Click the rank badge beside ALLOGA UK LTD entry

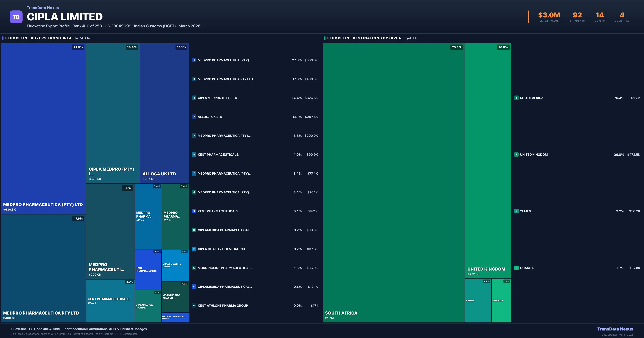tap(194, 117)
